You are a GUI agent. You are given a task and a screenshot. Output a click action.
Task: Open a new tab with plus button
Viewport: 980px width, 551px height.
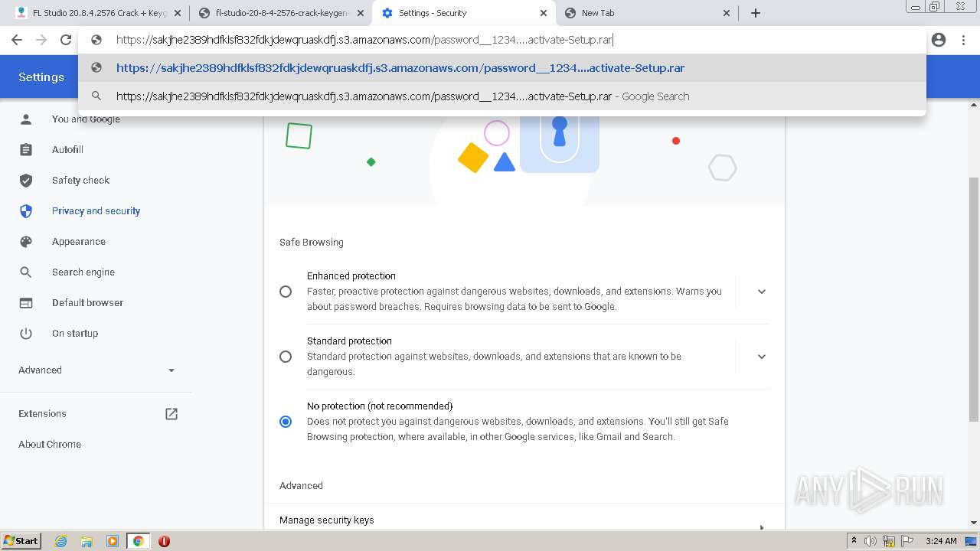(x=756, y=13)
